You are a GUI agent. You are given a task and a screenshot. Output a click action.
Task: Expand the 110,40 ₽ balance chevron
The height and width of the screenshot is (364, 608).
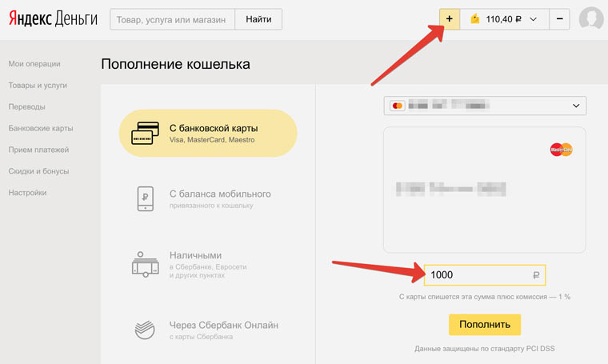click(x=533, y=19)
